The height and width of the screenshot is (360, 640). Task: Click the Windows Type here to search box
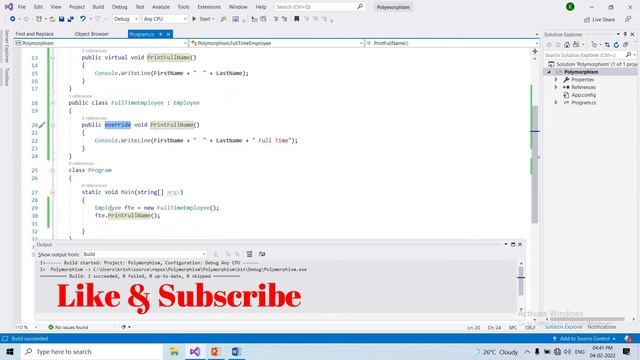click(x=91, y=351)
